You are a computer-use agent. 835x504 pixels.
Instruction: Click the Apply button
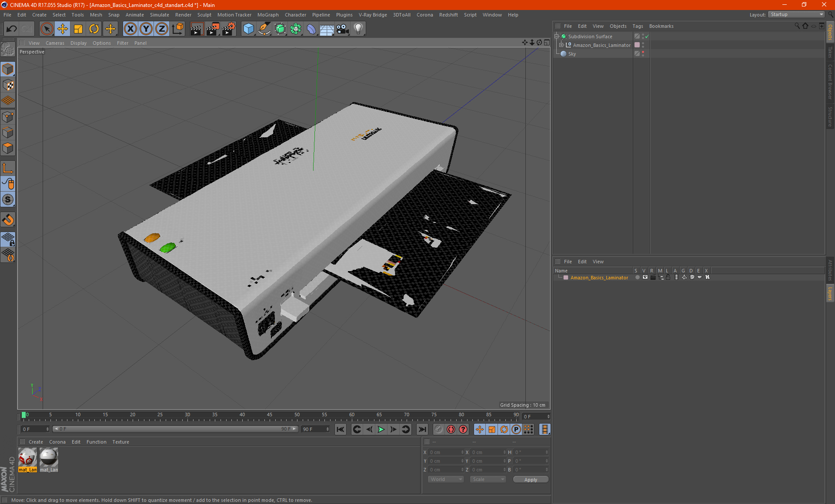point(531,480)
